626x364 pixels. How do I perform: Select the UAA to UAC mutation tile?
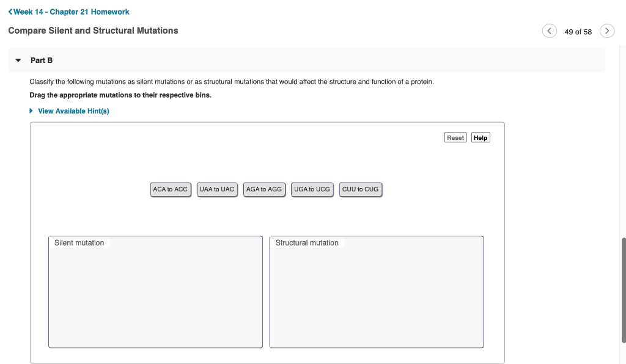217,189
